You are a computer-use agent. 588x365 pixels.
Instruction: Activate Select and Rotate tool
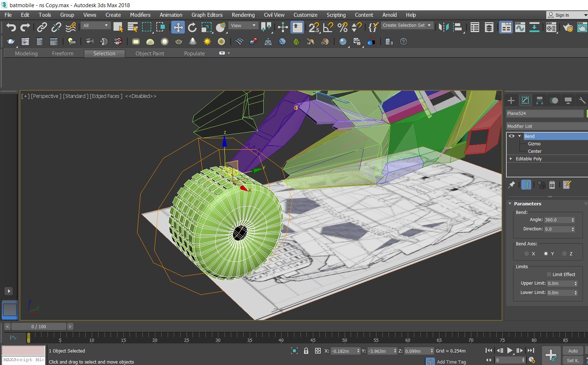point(192,27)
